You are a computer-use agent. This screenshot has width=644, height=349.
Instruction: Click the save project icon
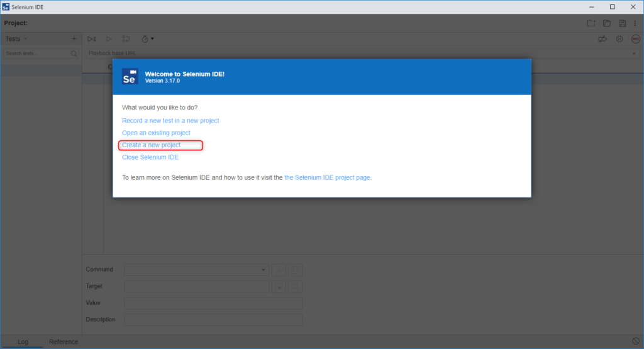[x=622, y=23]
